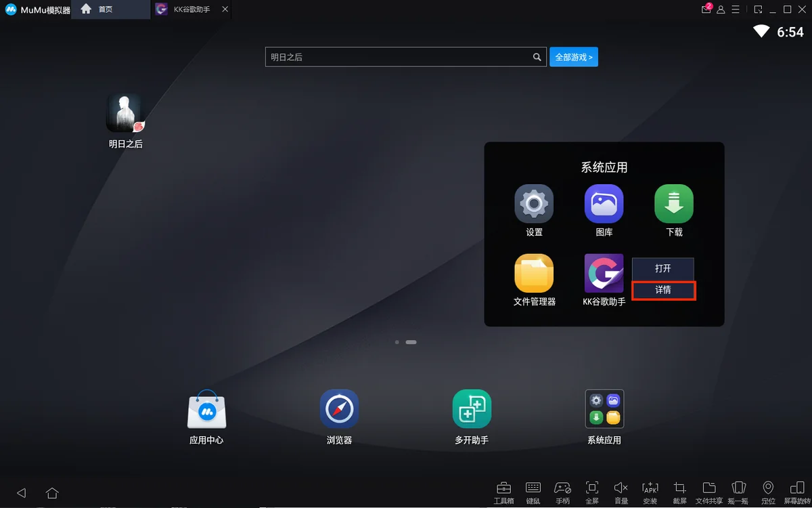Open the 工具箱 toolbox
Image resolution: width=812 pixels, height=508 pixels.
pyautogui.click(x=503, y=492)
